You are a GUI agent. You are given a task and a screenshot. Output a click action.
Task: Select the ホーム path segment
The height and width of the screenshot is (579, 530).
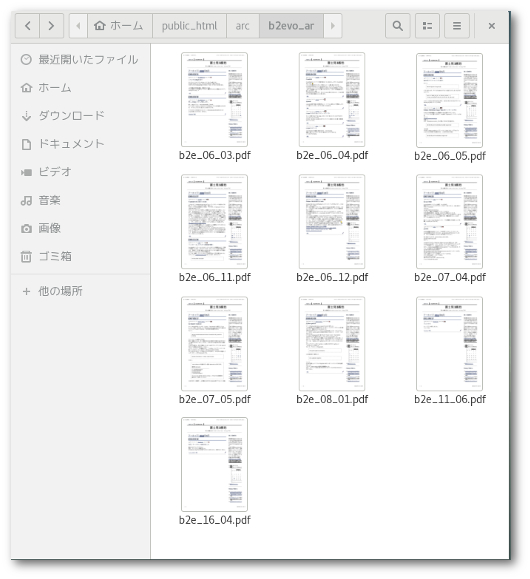tap(120, 26)
